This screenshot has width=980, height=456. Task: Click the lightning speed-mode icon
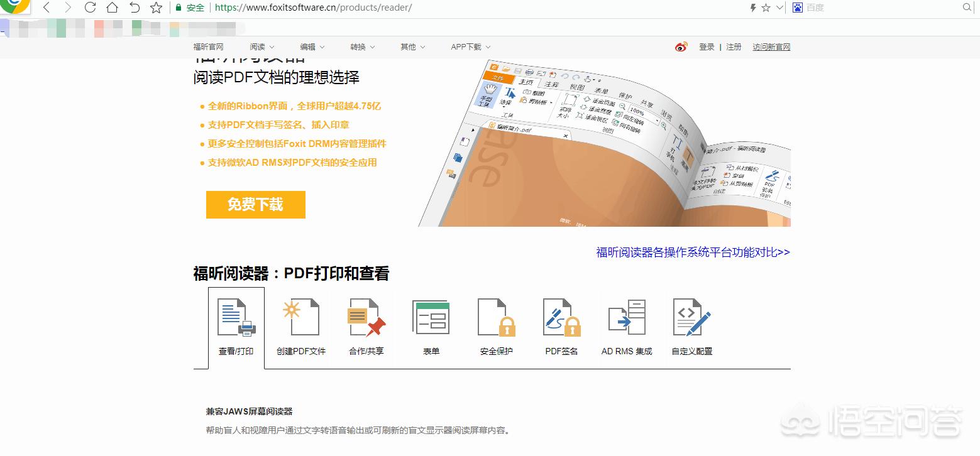[x=753, y=8]
